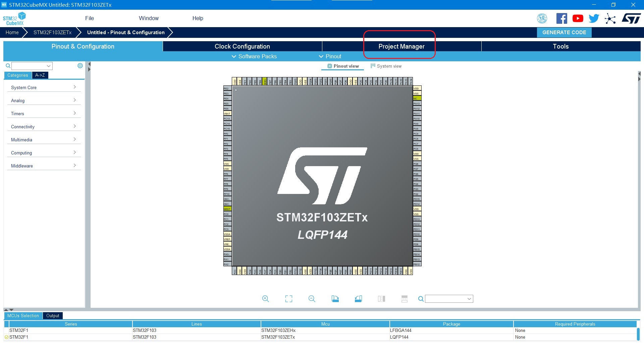Screen dimensions: 644x345
Task: Select the PF10 pin on the chip
Action: (227, 194)
